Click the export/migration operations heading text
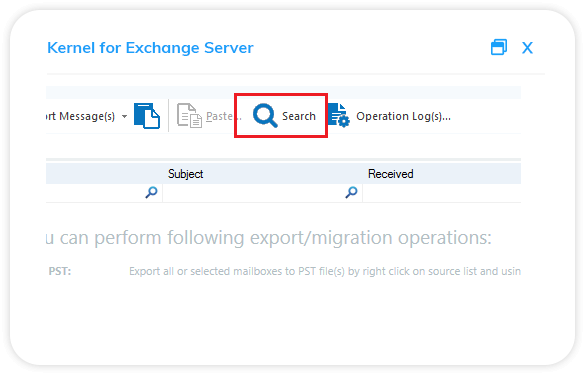Screen dimensions: 585x375 (269, 238)
